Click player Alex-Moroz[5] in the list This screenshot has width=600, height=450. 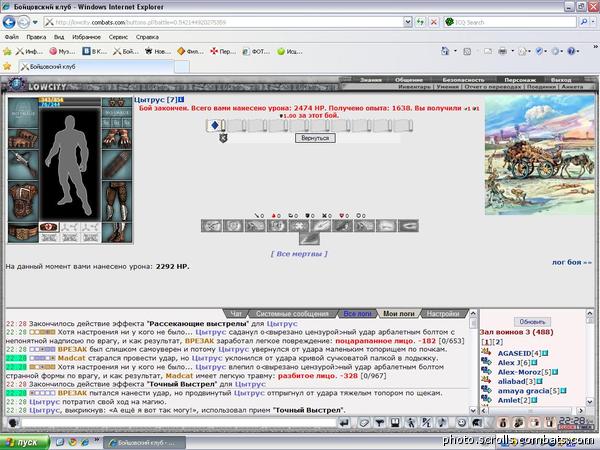pos(524,372)
